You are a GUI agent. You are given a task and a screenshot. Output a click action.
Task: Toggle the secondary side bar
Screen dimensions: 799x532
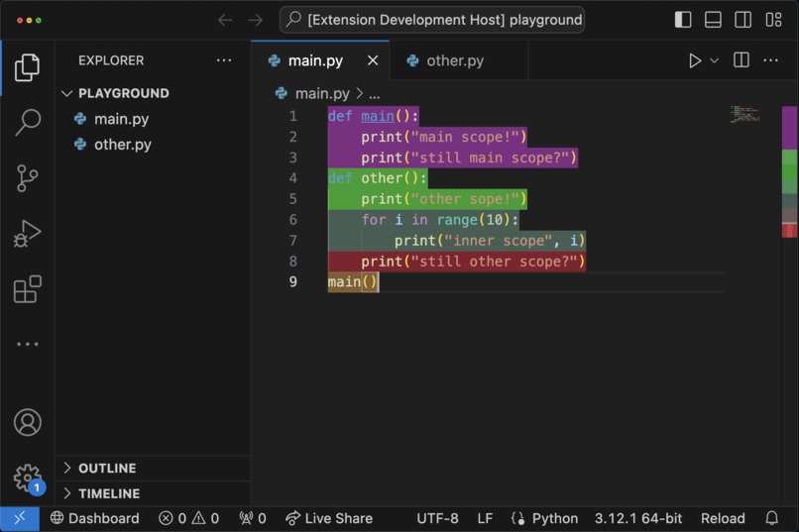pyautogui.click(x=742, y=20)
